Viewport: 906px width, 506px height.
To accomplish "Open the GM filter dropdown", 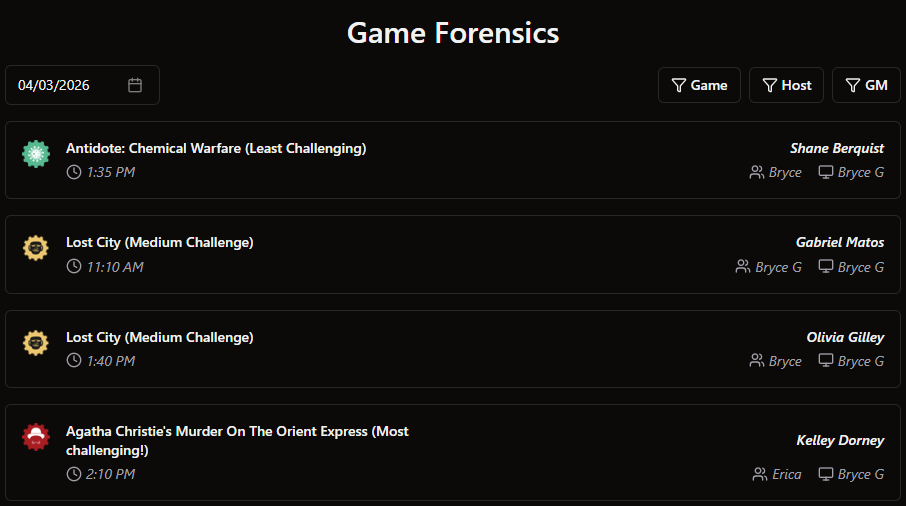I will tap(866, 85).
